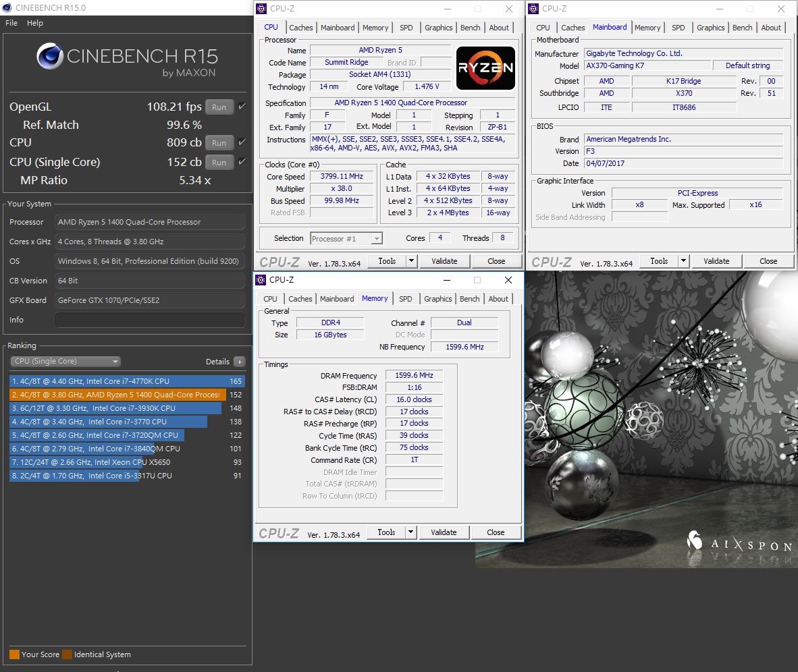Screen dimensions: 798x672
Task: Toggle the CPU test checkmark
Action: (242, 142)
